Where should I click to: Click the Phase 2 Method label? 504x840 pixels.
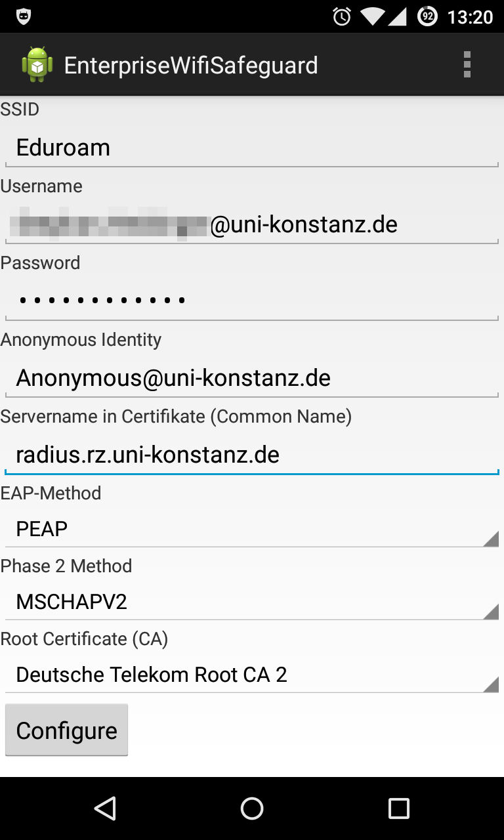(x=66, y=566)
